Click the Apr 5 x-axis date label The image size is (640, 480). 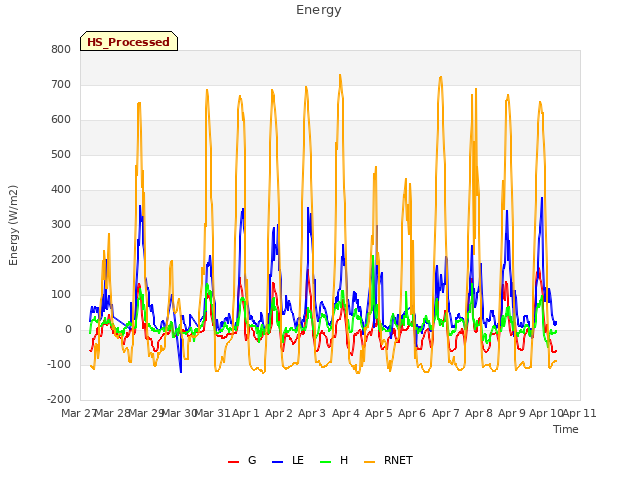pos(379,413)
